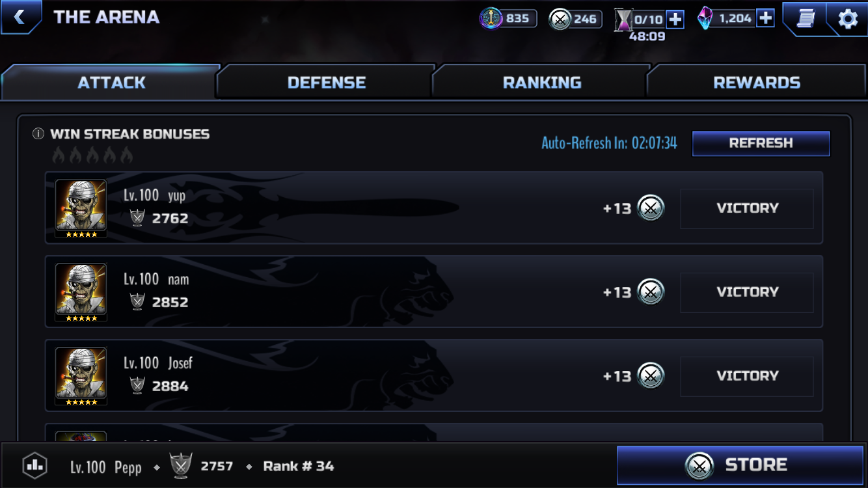This screenshot has width=868, height=488.
Task: Buy more gems with the plus button
Action: point(766,18)
